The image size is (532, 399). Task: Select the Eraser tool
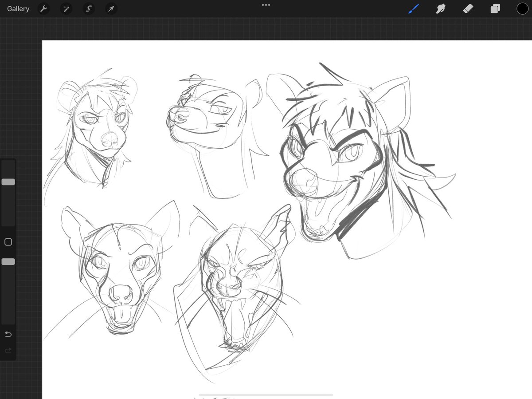(468, 8)
